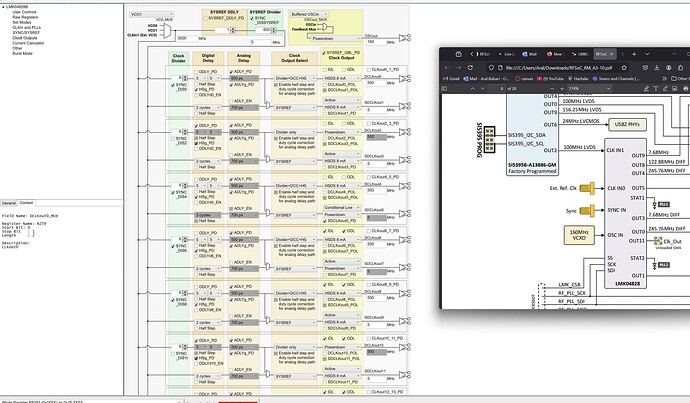Open Current Calculator tree item
The width and height of the screenshot is (690, 403).
pos(28,43)
